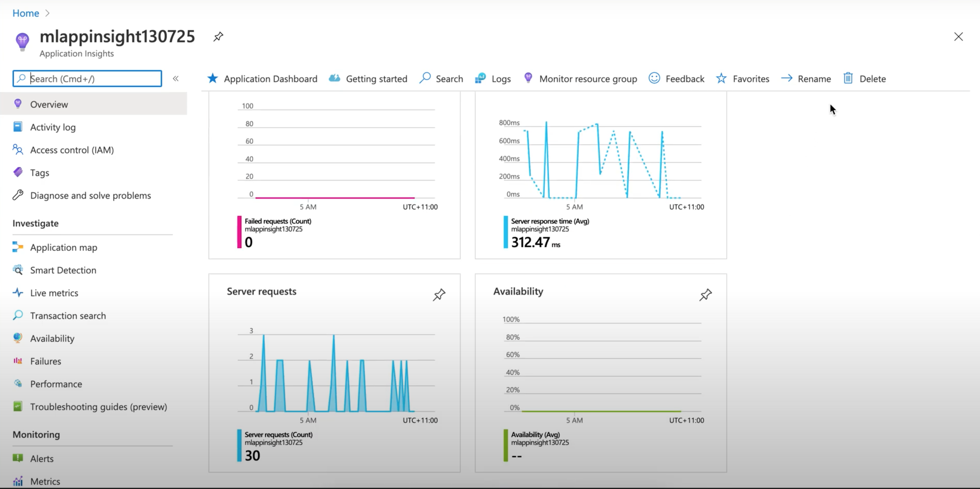Select the Failures sidebar item
Image resolution: width=980 pixels, height=489 pixels.
[x=45, y=361]
